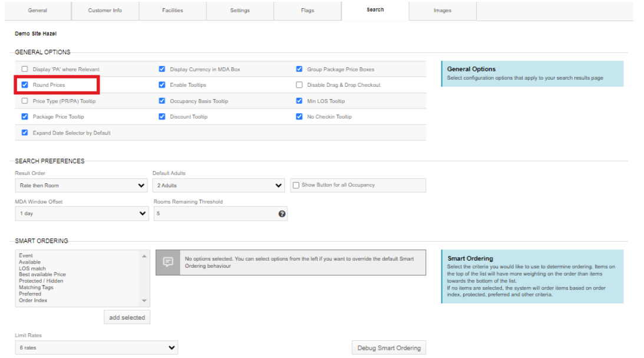The image size is (644, 358).
Task: Open the Images tab
Action: pyautogui.click(x=442, y=11)
